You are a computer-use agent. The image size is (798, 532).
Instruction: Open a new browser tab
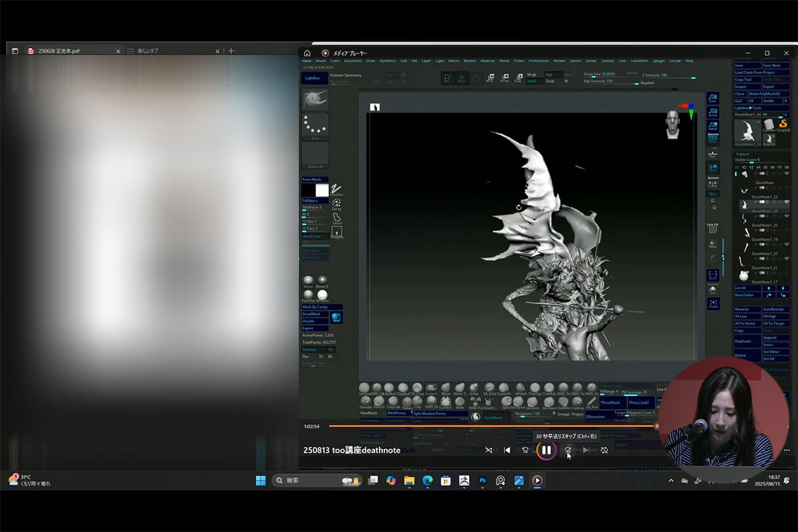point(231,51)
